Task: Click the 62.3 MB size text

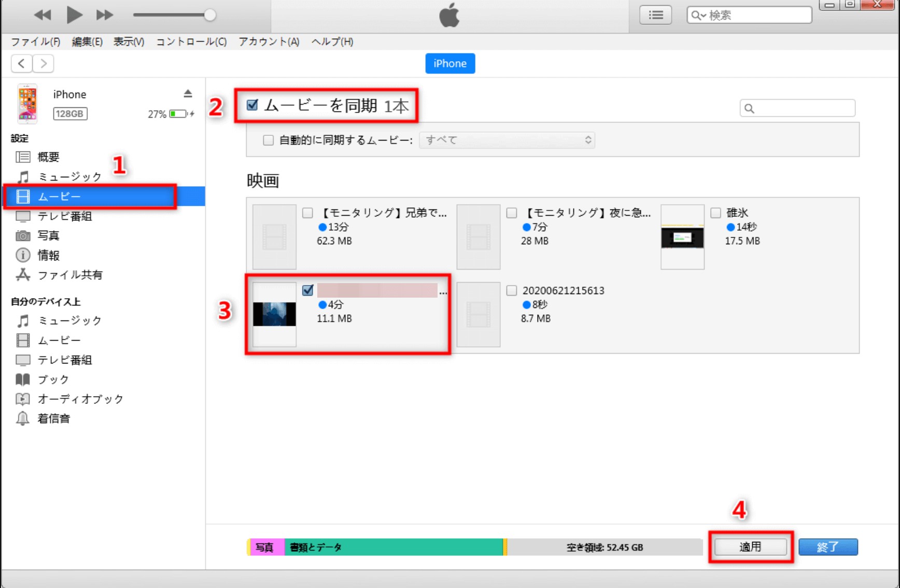Action: pos(334,241)
